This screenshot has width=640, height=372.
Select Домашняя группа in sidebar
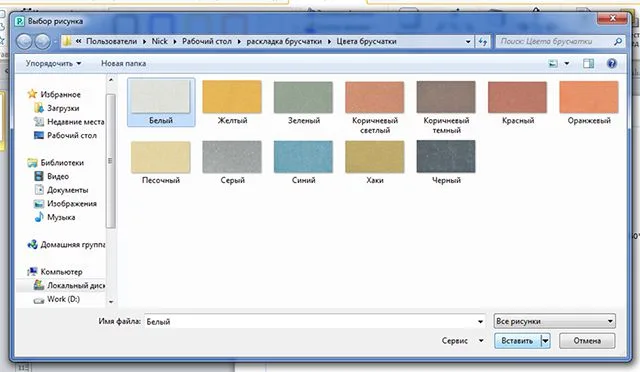66,245
